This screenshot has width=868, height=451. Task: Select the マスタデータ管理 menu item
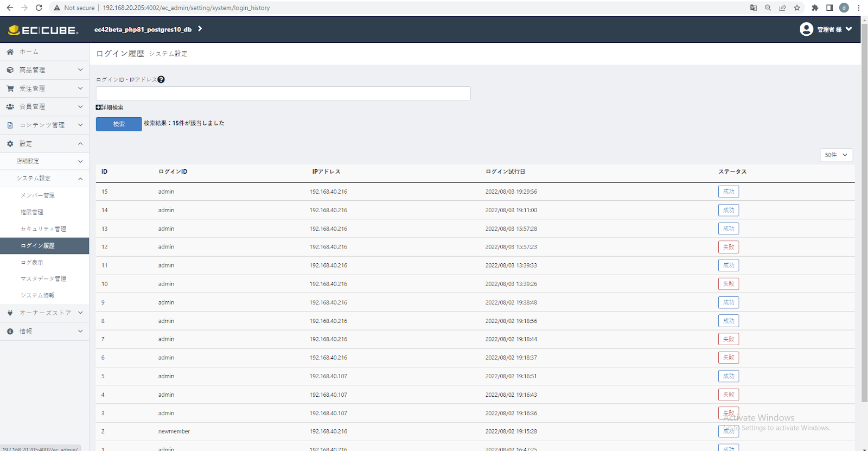44,279
